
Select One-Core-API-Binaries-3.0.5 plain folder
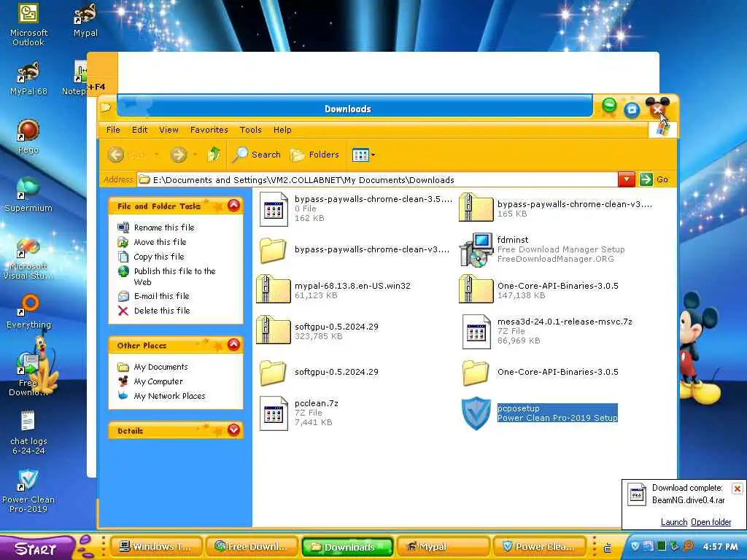point(541,372)
